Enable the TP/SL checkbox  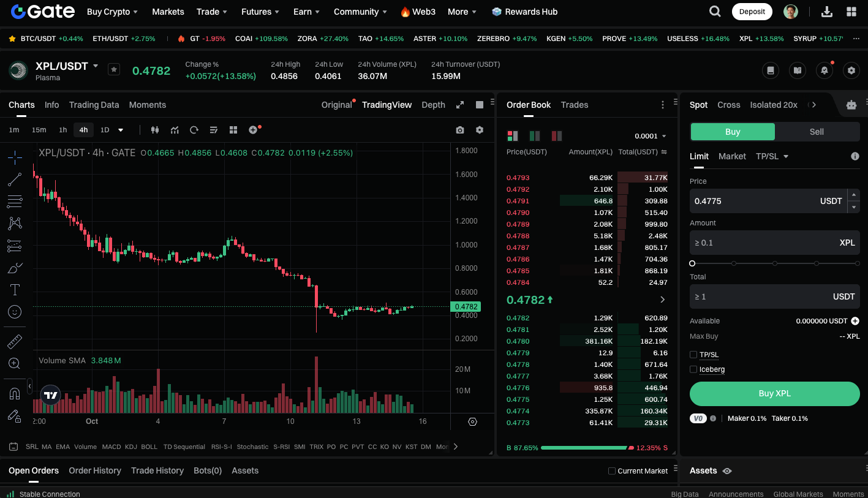tap(693, 355)
